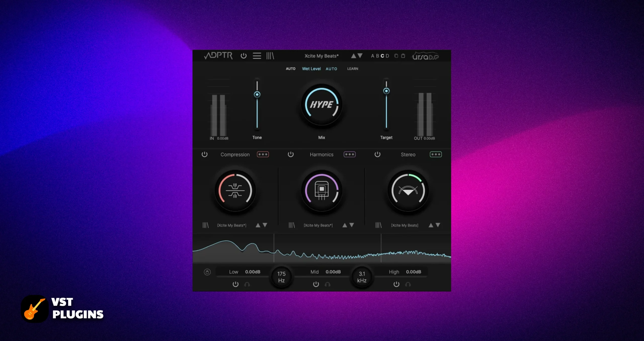Toggle the Harmonics module power button
Screen dimensions: 644x341
290,154
